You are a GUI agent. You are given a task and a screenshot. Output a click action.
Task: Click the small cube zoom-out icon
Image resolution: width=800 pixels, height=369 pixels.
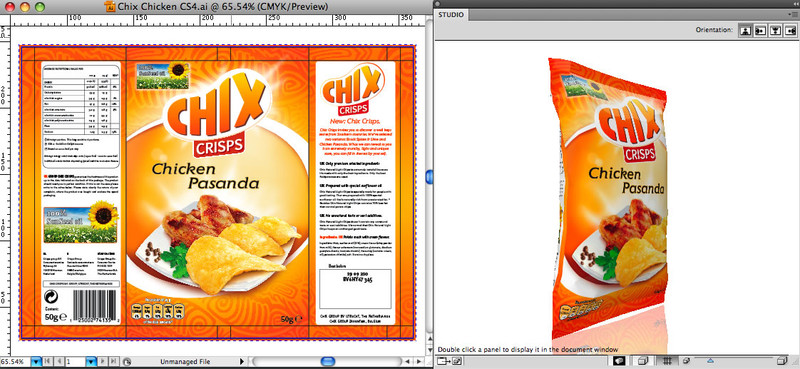686,361
